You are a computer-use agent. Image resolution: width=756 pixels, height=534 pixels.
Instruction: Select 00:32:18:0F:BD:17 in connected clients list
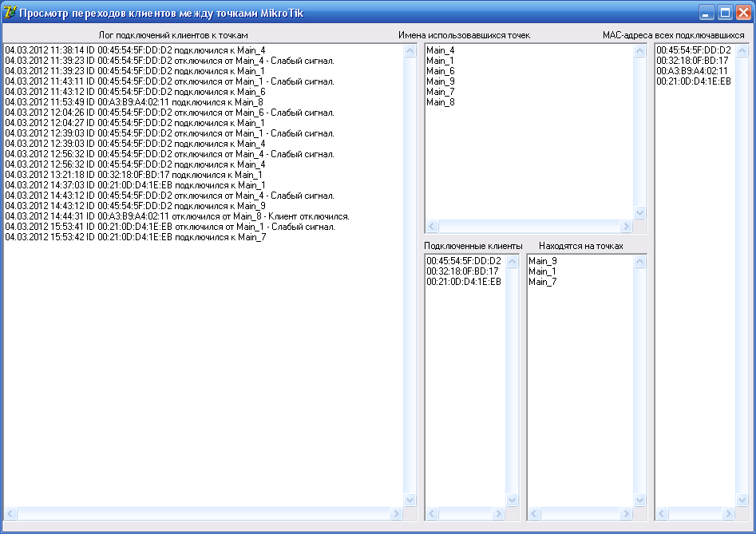click(x=462, y=271)
